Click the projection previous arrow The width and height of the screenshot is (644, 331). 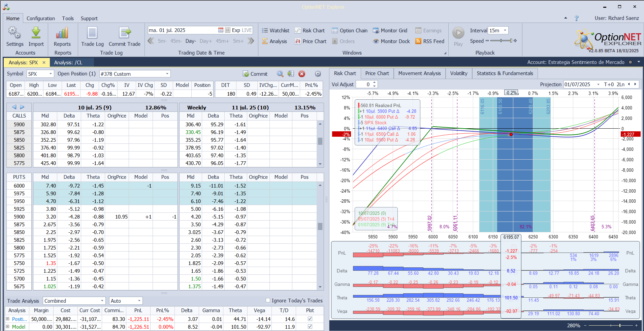pos(629,84)
